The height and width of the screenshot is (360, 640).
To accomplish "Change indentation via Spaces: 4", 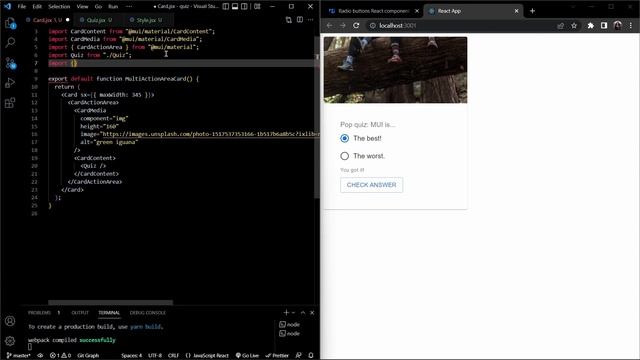I will pos(131,356).
